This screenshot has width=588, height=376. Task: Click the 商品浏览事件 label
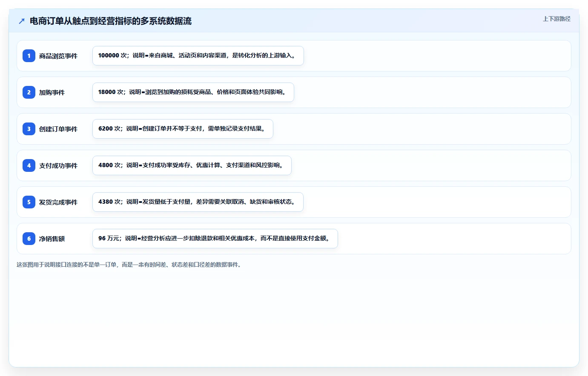point(58,56)
